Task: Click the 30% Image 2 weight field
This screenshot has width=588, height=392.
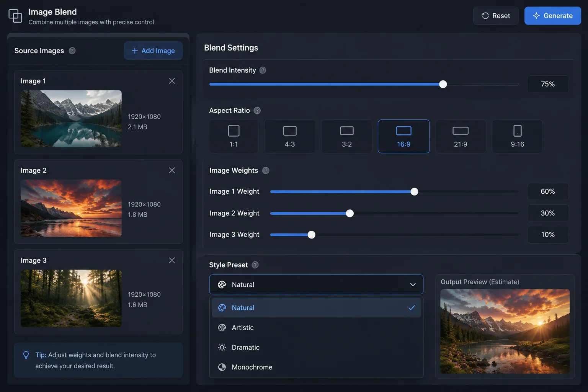Action: (x=548, y=213)
